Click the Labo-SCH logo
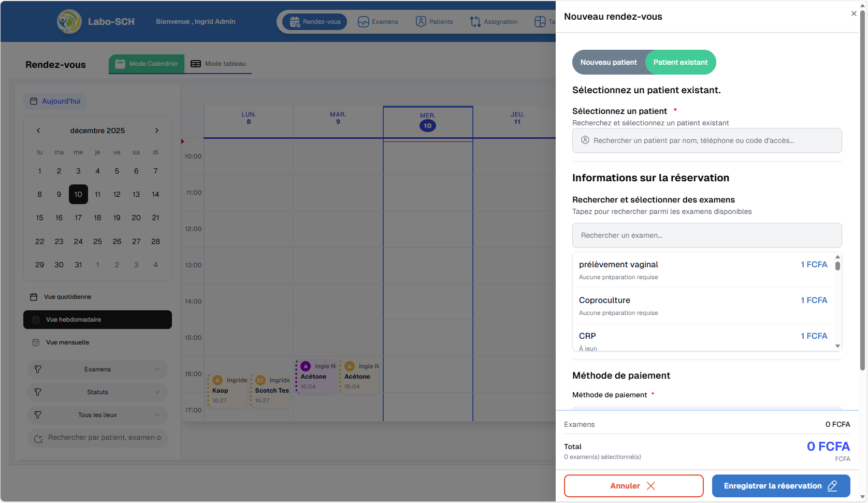This screenshot has width=868, height=503. 69,21
